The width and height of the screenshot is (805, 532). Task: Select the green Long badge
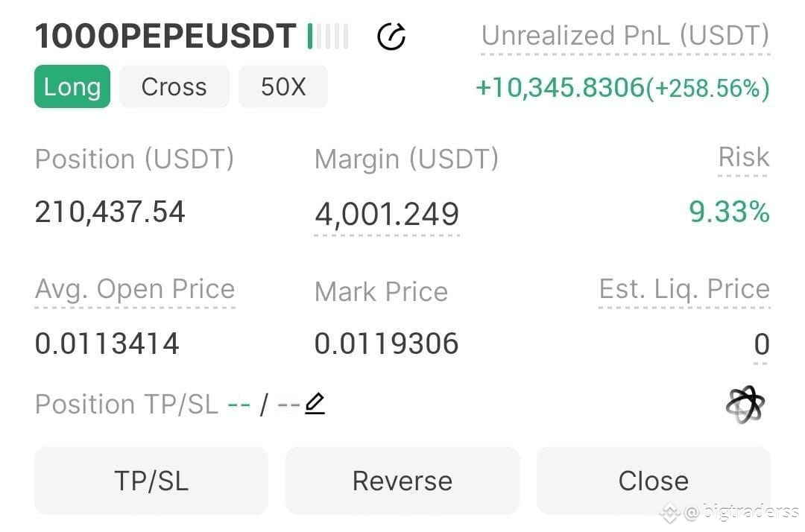pos(72,86)
